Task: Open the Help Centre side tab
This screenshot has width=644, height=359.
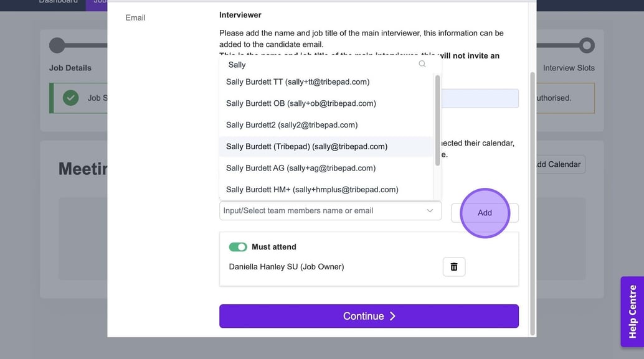Action: pos(632,311)
